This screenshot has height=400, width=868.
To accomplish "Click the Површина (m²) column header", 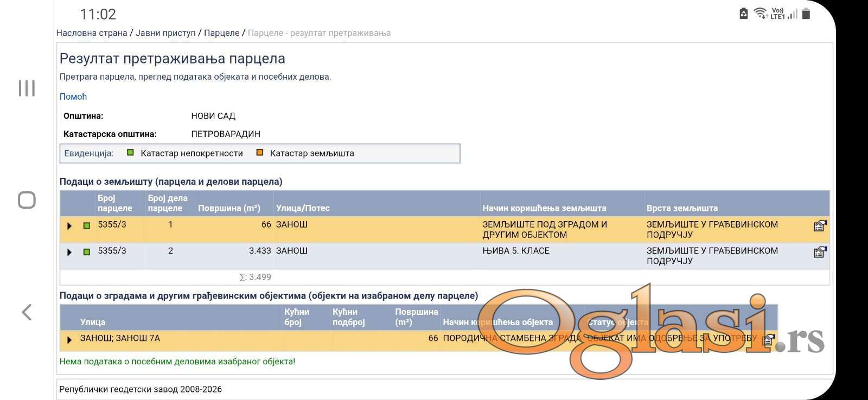I will coord(229,208).
